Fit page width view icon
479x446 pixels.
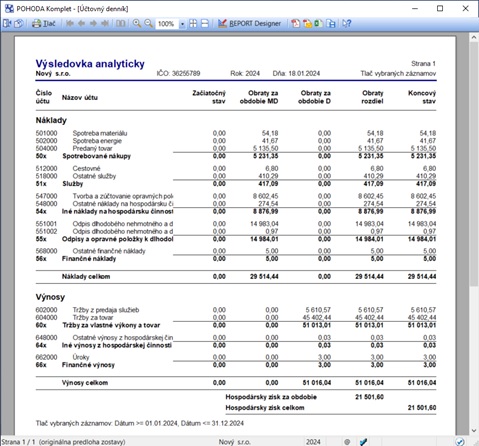(x=205, y=23)
